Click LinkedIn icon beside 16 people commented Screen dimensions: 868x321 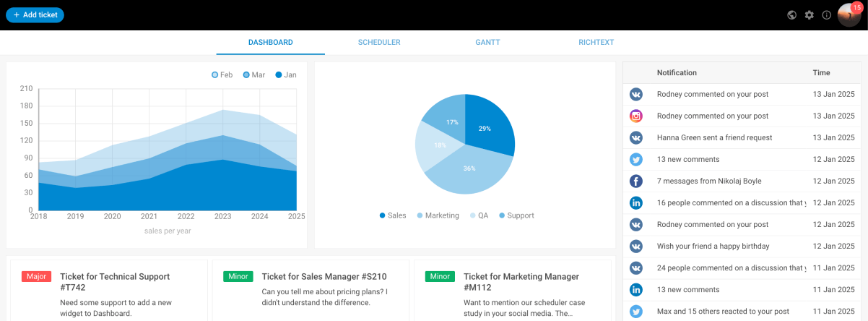636,202
